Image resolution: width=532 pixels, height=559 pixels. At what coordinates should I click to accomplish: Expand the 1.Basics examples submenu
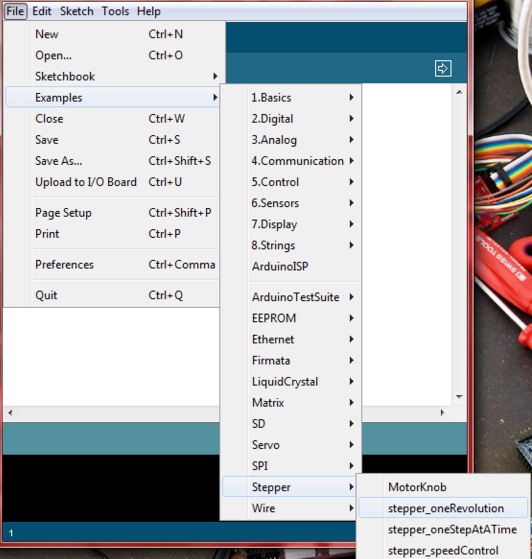291,97
